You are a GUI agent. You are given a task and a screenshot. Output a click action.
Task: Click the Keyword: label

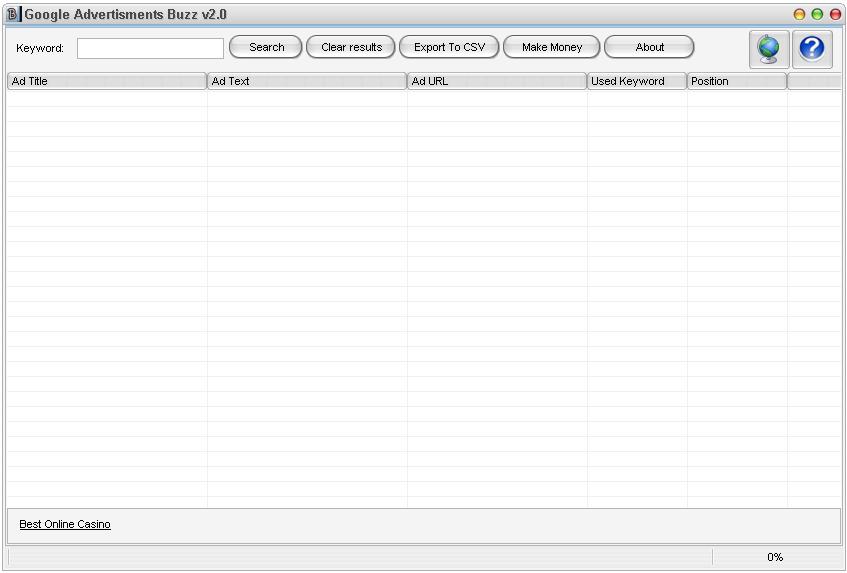pyautogui.click(x=40, y=48)
